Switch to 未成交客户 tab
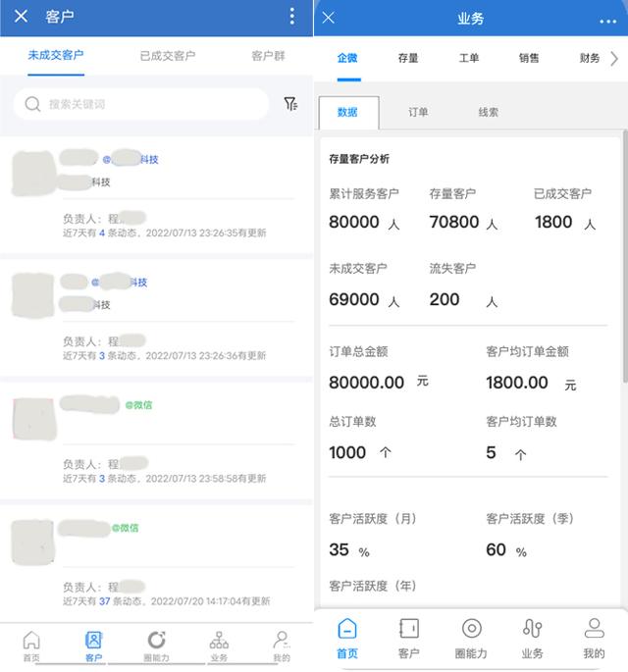 coord(56,55)
